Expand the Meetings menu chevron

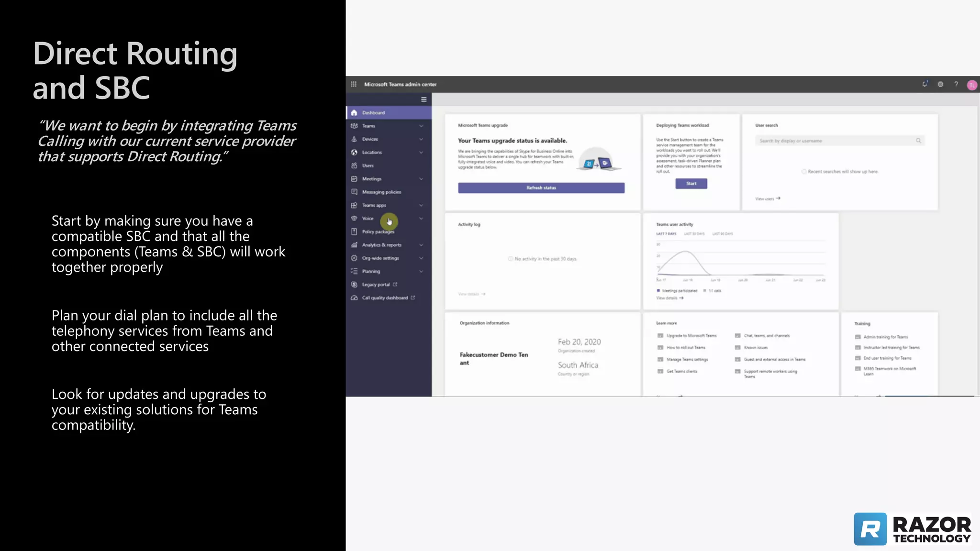click(x=421, y=179)
